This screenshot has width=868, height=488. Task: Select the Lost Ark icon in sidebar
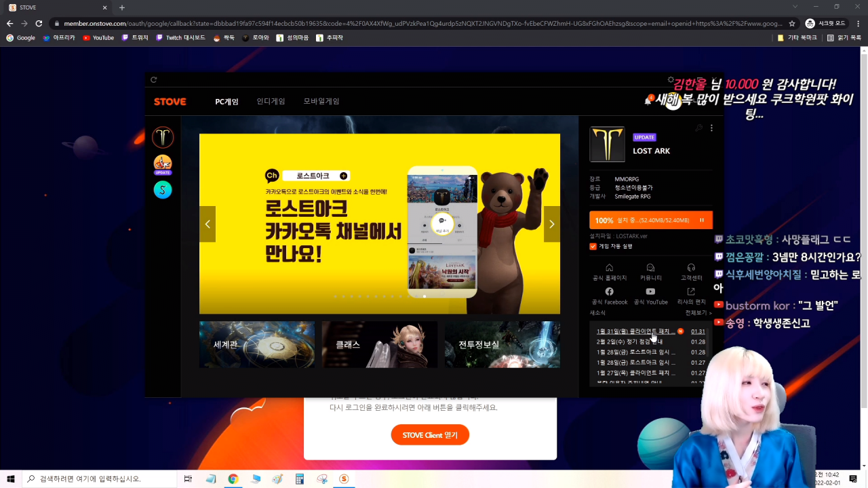(163, 138)
